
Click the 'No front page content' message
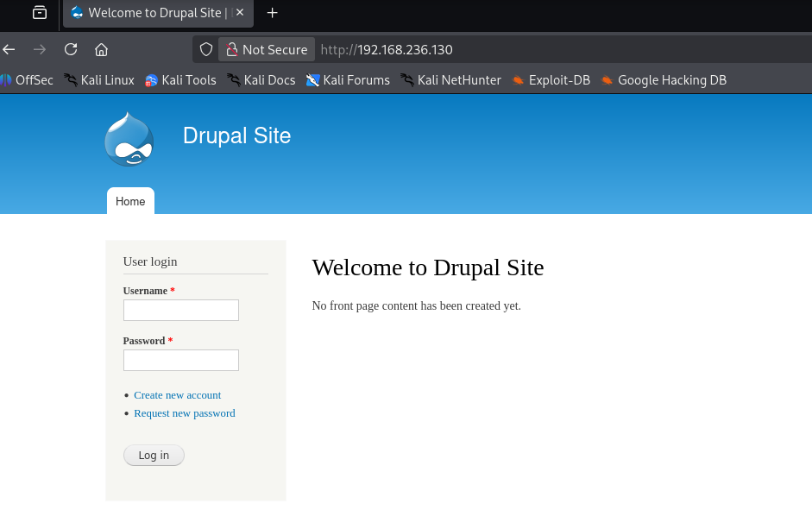click(417, 306)
